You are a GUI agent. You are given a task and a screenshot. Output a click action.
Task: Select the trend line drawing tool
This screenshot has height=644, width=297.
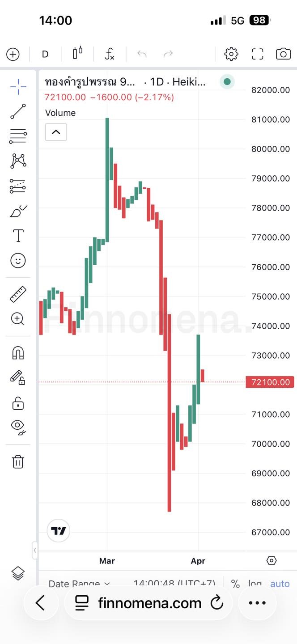[18, 111]
